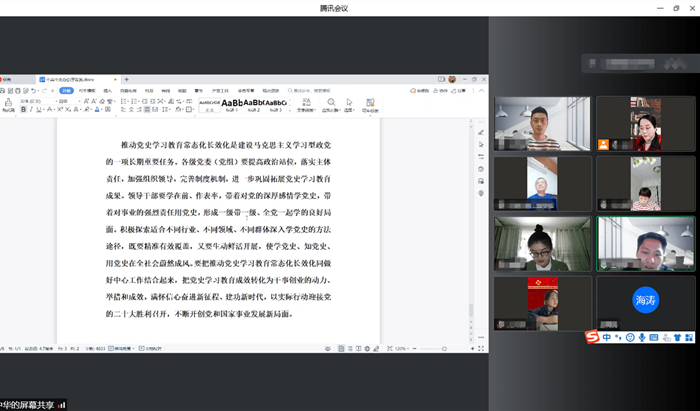Collapse the WPS ribbon with chevron
Screen dimensions: 700x411
[481, 91]
